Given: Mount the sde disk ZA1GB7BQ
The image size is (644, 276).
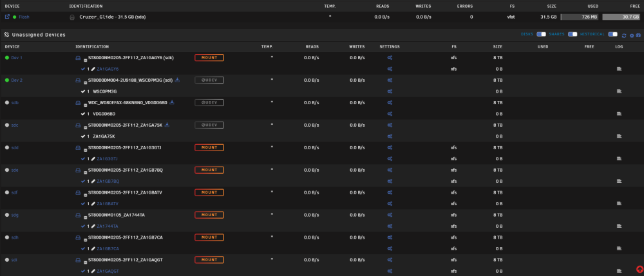Looking at the screenshot, I should coord(209,170).
